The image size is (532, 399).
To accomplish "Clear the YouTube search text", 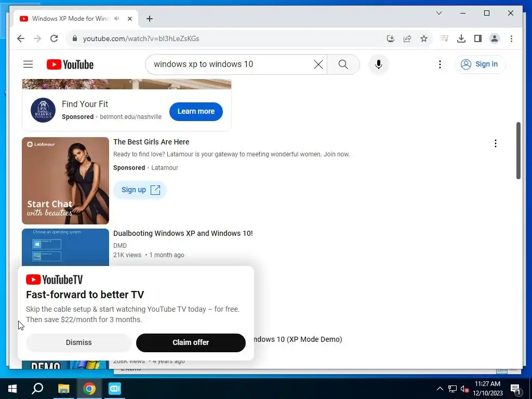I will [x=318, y=64].
